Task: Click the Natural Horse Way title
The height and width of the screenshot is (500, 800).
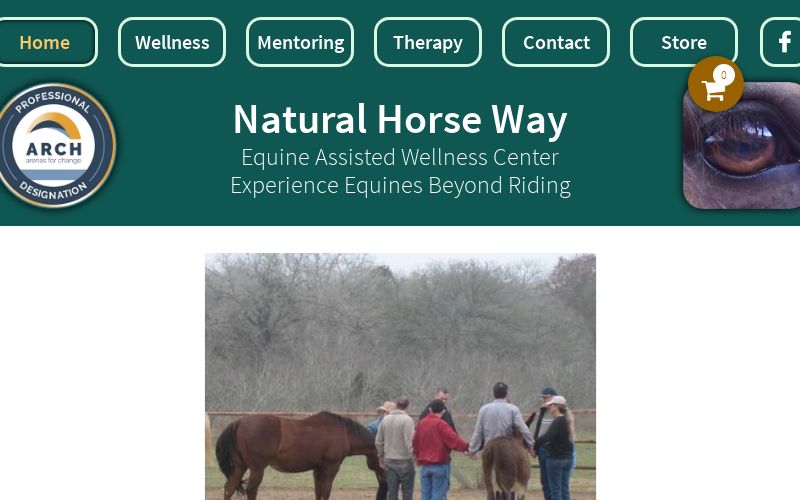Action: point(400,119)
